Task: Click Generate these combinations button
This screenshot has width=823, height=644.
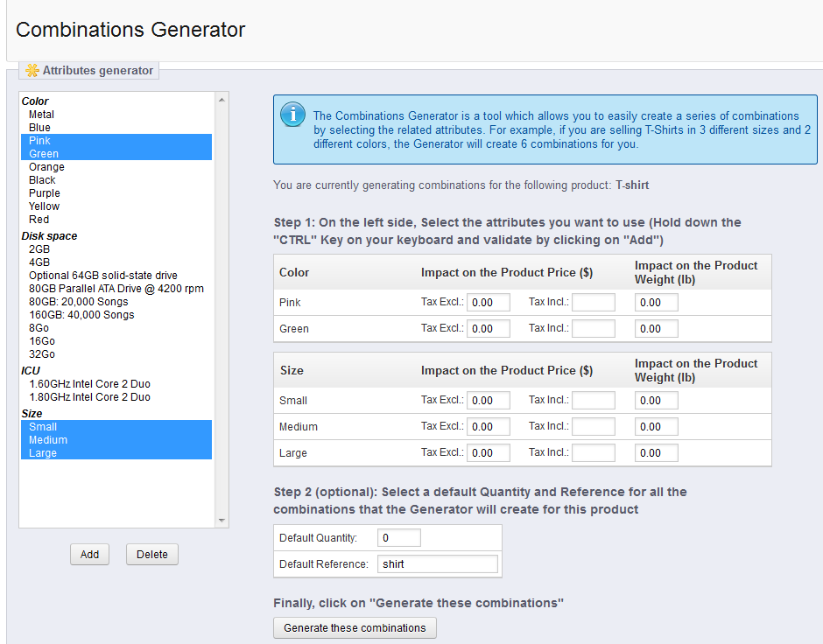Action: click(x=355, y=627)
